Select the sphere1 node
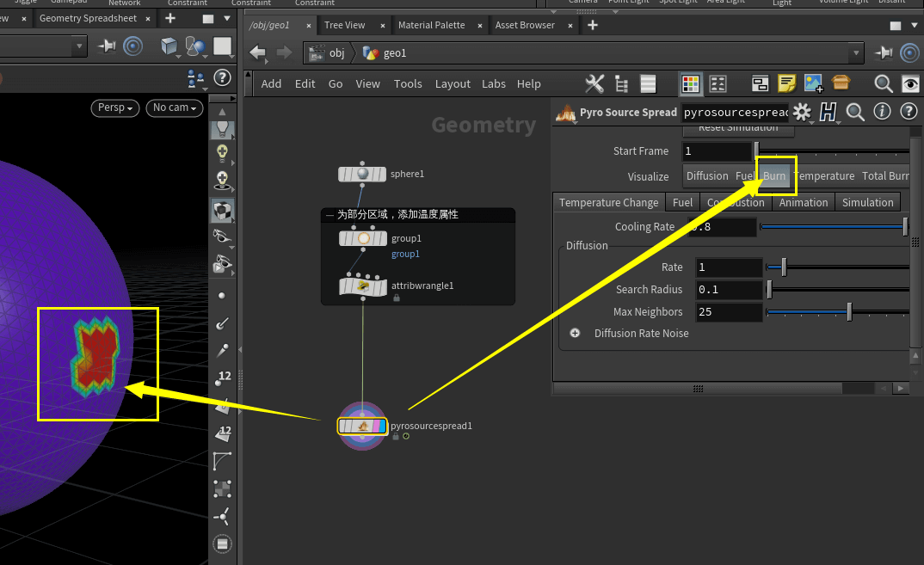The height and width of the screenshot is (565, 924). click(x=362, y=174)
